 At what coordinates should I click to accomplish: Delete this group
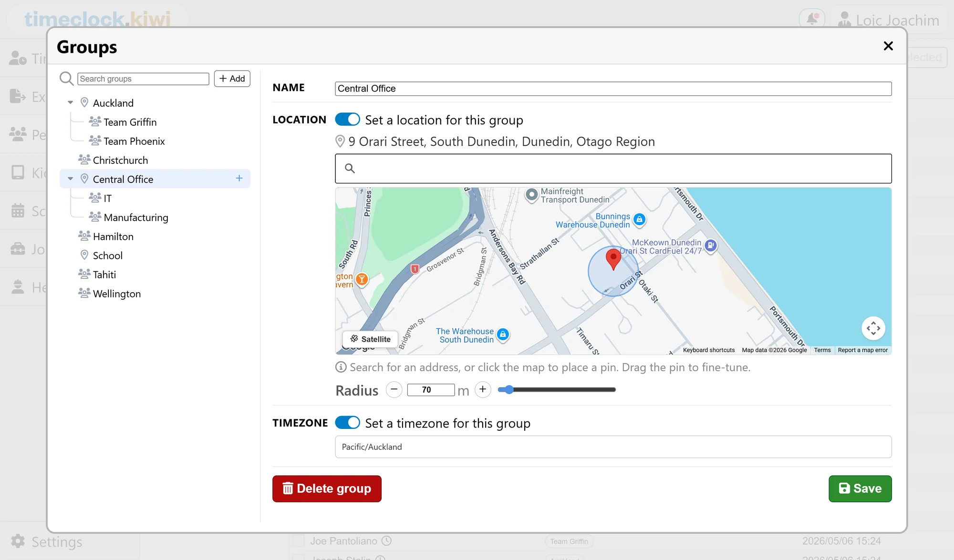[x=327, y=489]
